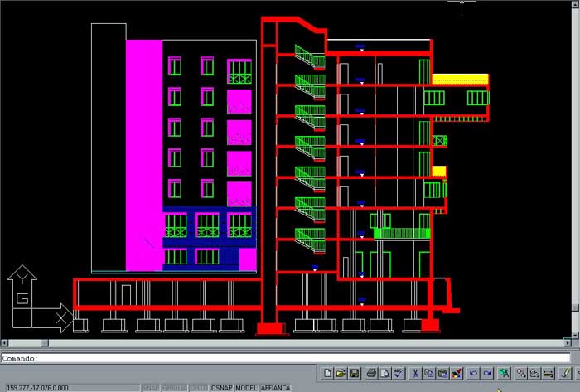This screenshot has width=580, height=392.
Task: Click the New drawing icon
Action: [x=328, y=374]
